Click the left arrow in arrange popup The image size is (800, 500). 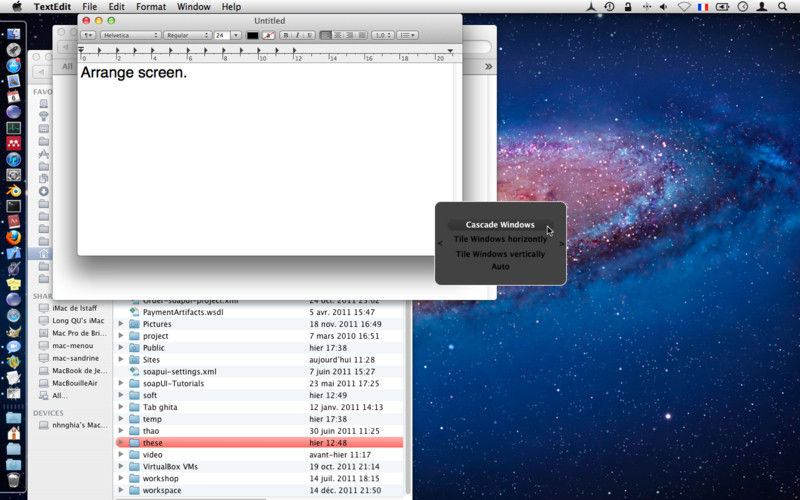(x=440, y=244)
